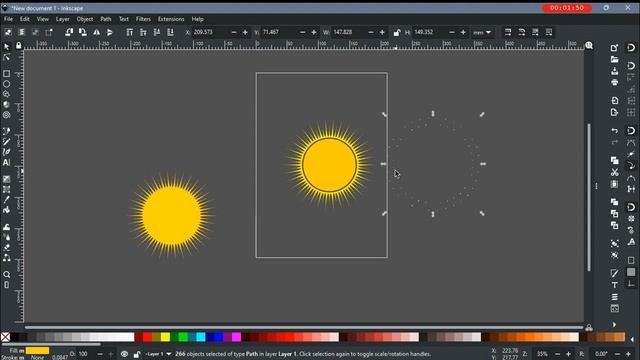Select the Spiral tool
This screenshot has height=360, width=640.
pos(7,115)
